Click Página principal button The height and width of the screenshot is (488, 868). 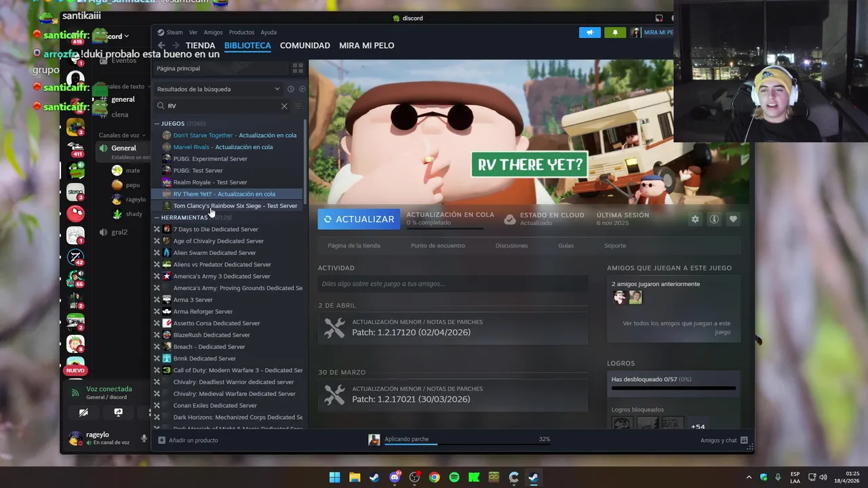click(222, 68)
